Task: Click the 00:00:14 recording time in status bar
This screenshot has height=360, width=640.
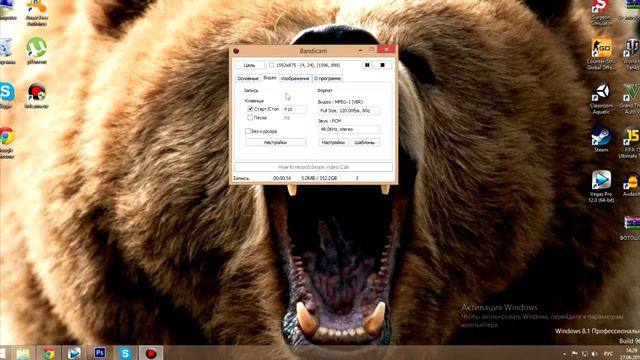Action: pyautogui.click(x=282, y=178)
